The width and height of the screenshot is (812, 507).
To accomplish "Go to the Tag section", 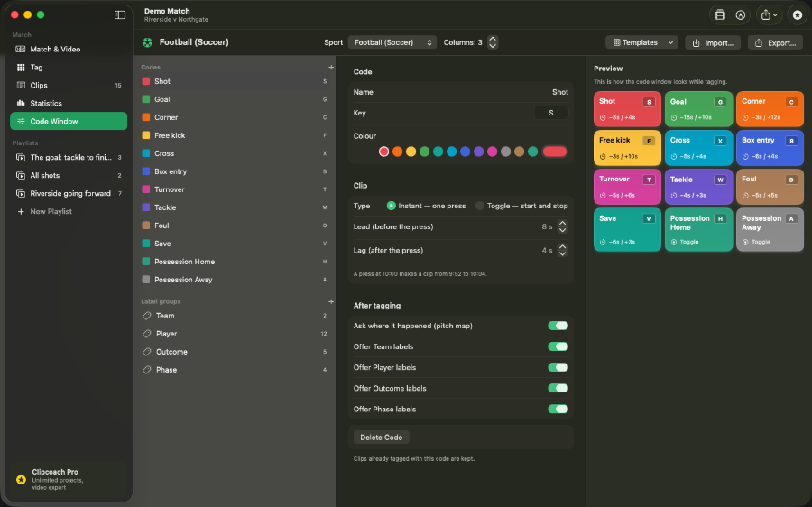I will pos(69,68).
